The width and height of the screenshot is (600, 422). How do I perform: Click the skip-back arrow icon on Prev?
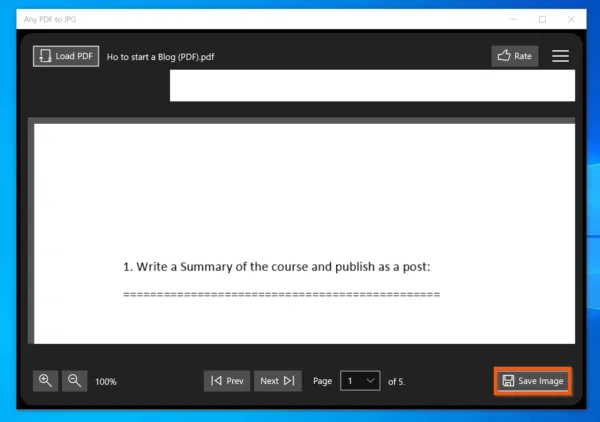tap(216, 381)
